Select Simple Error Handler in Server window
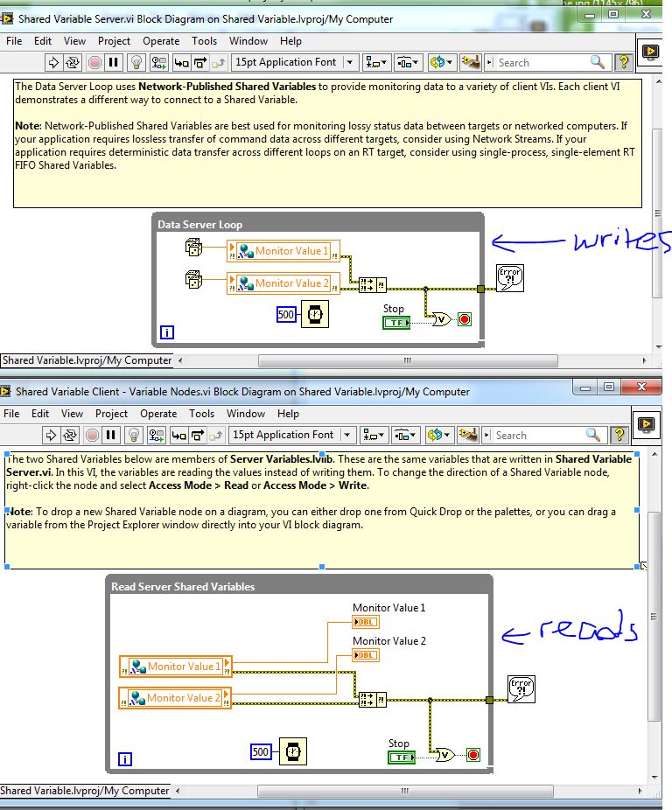Image resolution: width=672 pixels, height=810 pixels. tap(509, 278)
